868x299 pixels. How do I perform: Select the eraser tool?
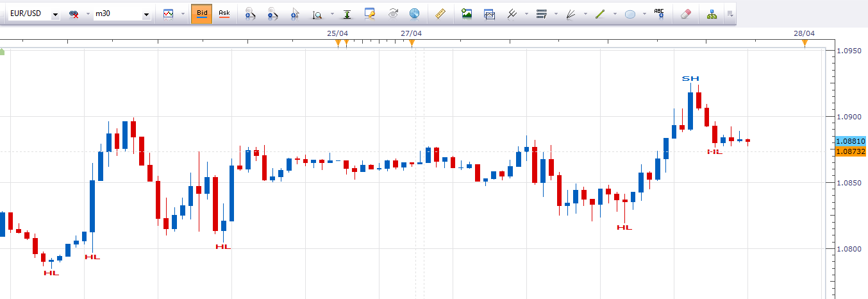[x=685, y=13]
